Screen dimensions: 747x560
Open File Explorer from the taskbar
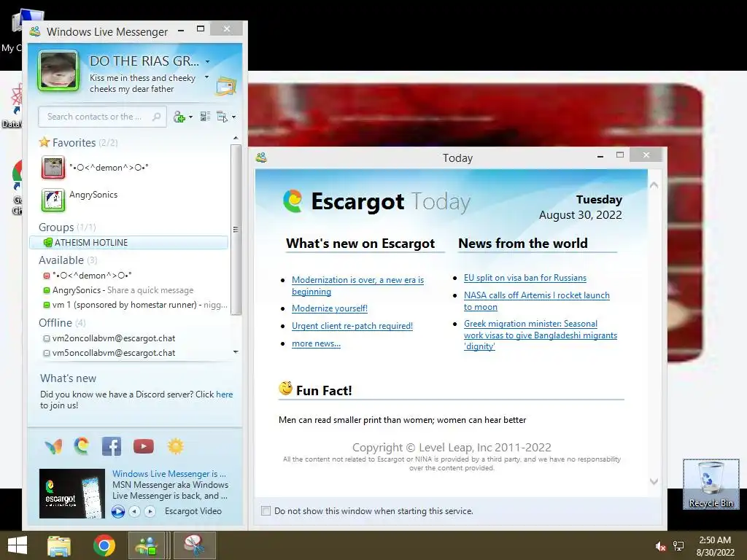[59, 545]
